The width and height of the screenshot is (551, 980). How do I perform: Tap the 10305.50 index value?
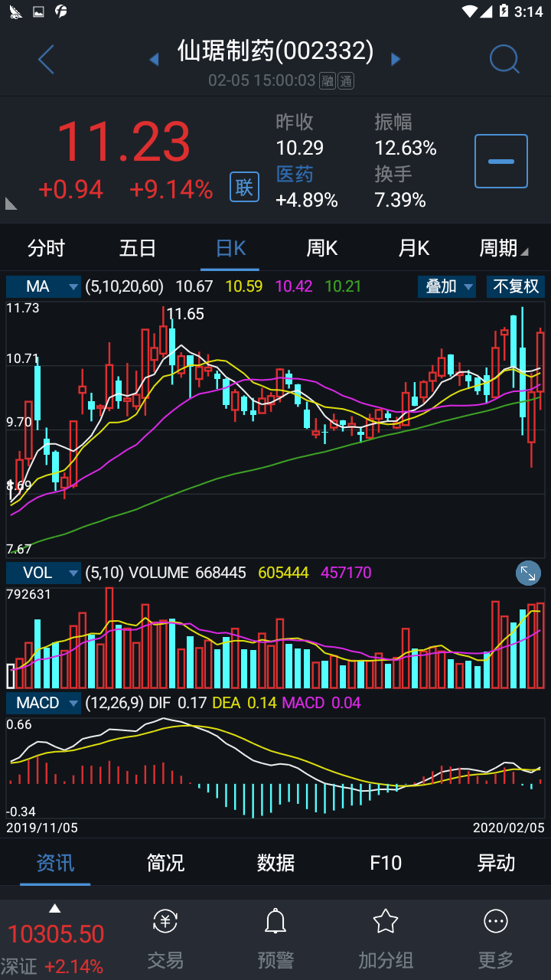click(56, 934)
